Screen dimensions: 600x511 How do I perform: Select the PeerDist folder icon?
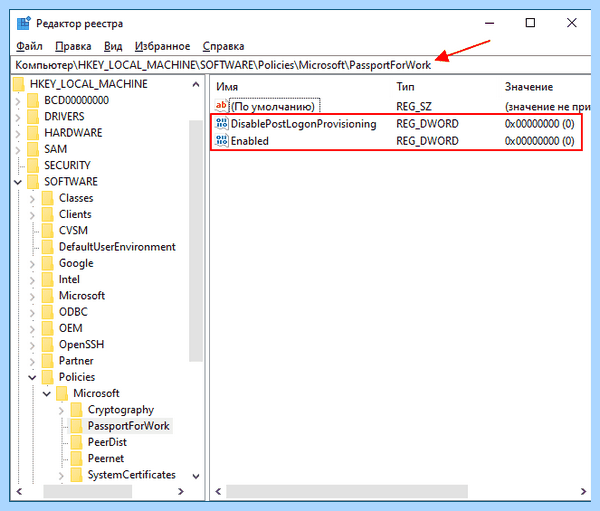coord(77,442)
